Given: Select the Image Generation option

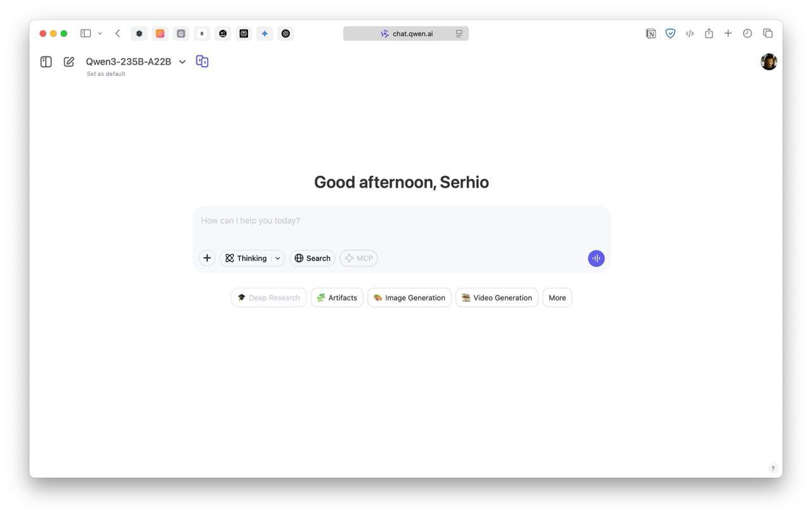Looking at the screenshot, I should coord(409,298).
